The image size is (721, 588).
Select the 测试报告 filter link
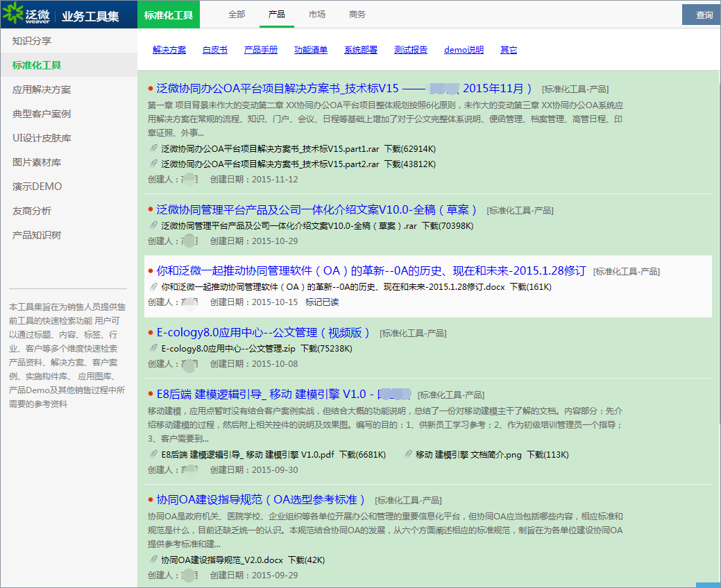pyautogui.click(x=411, y=50)
